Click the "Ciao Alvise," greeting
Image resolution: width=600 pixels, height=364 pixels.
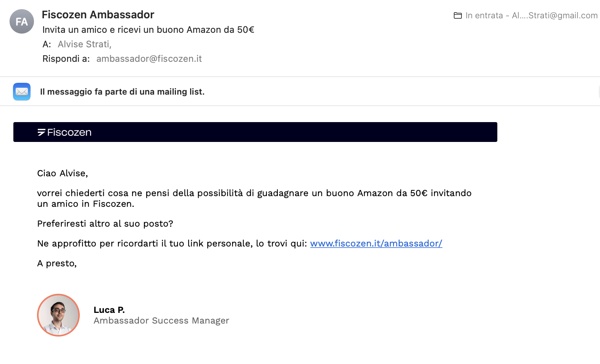tap(63, 173)
